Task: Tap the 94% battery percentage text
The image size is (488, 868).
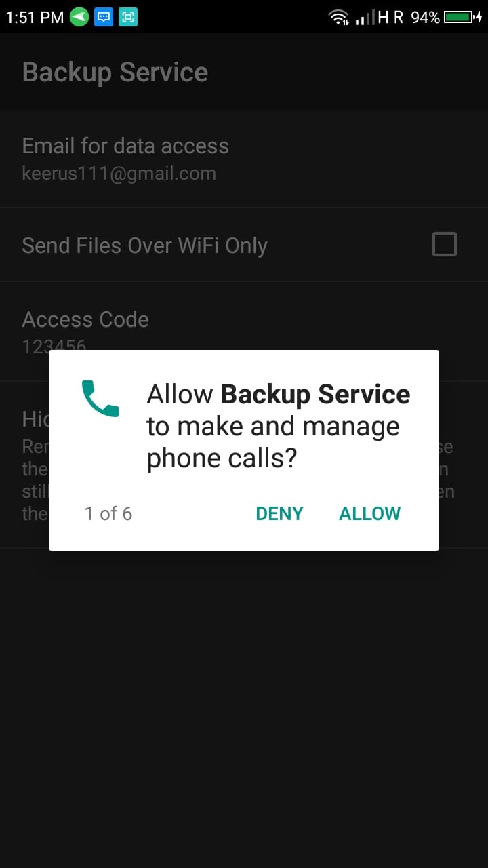Action: (x=425, y=18)
